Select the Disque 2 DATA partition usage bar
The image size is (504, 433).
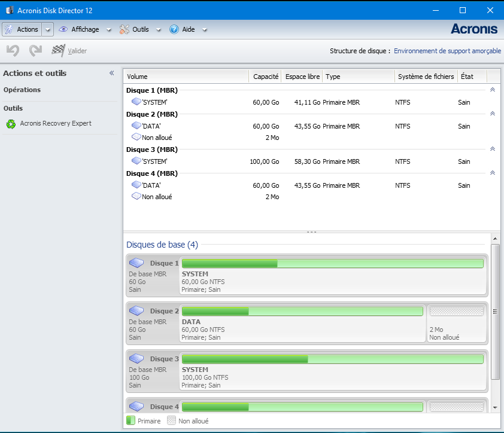[302, 312]
